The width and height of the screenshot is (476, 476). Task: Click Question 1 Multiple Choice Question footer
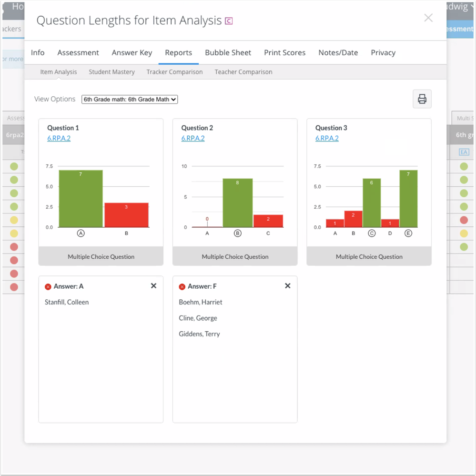click(101, 256)
